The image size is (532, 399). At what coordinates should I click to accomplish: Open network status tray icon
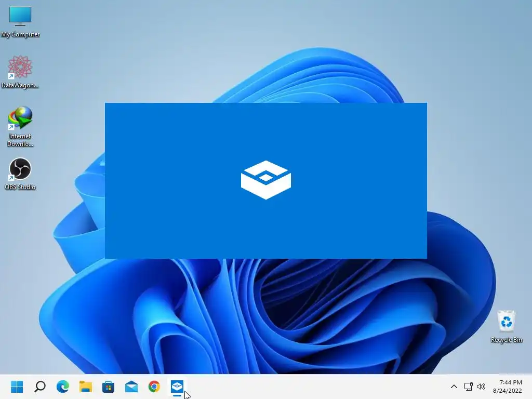tap(468, 387)
